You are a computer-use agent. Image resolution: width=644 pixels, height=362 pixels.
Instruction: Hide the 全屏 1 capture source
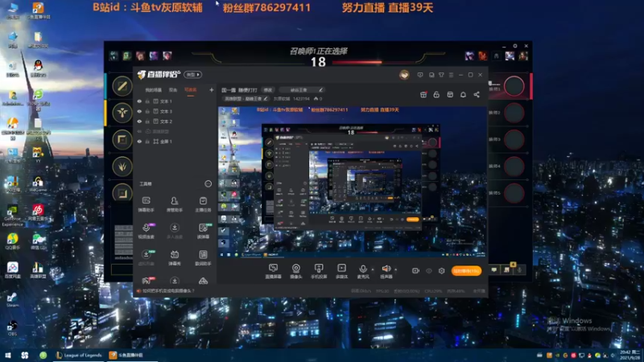(139, 142)
